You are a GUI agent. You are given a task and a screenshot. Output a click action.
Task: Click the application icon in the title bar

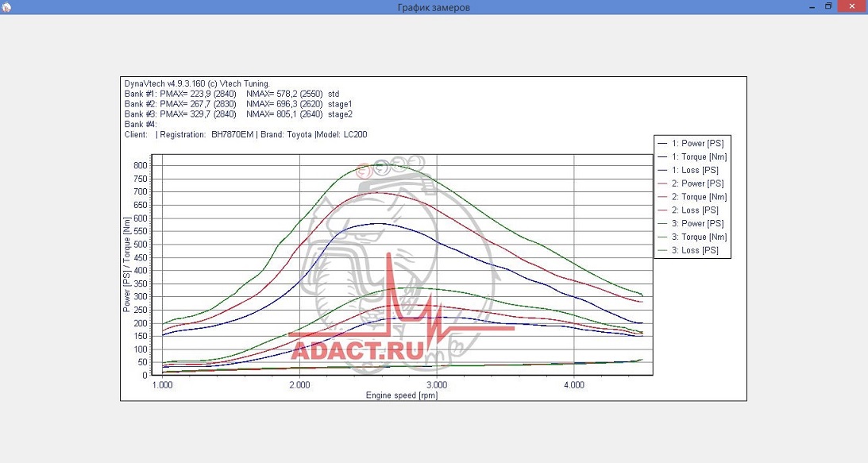(6, 6)
